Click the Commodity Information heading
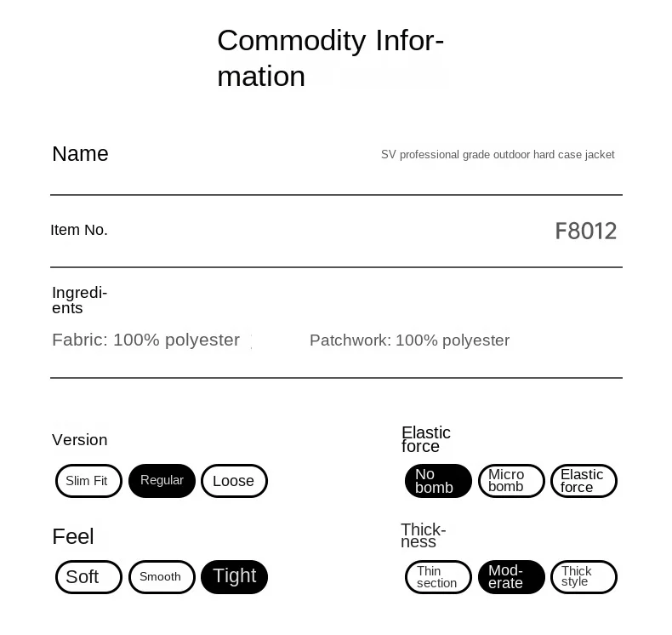 330,58
